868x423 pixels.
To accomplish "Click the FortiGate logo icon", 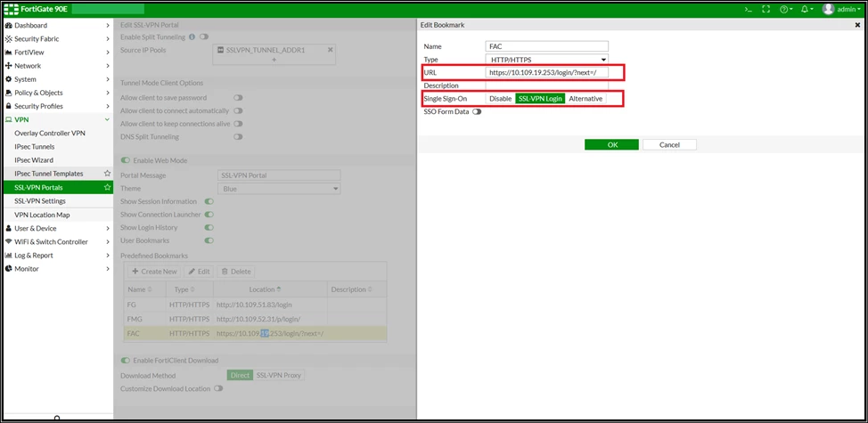I will point(11,9).
